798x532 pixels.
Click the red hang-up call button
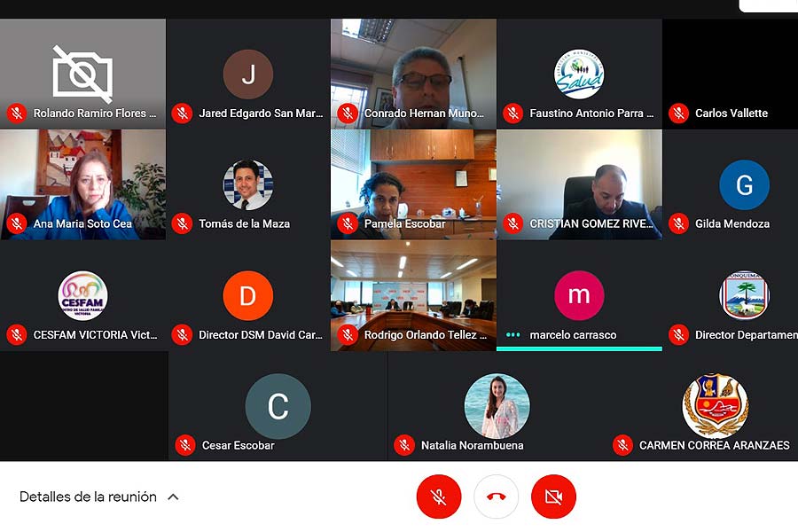click(497, 497)
